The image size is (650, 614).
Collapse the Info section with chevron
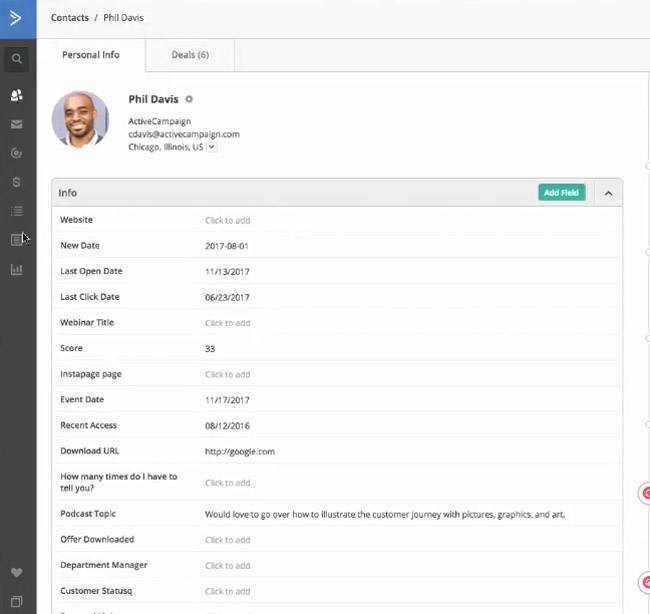[x=608, y=193]
